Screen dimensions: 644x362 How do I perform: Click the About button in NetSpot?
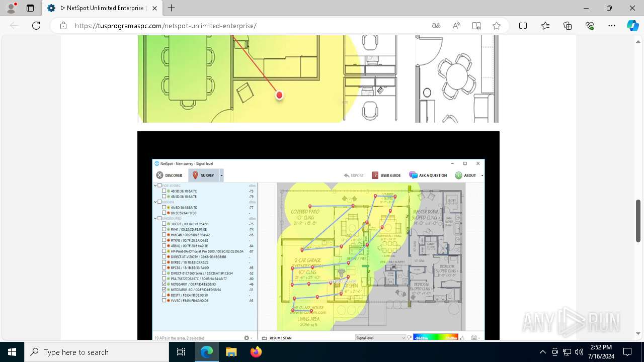click(x=466, y=175)
